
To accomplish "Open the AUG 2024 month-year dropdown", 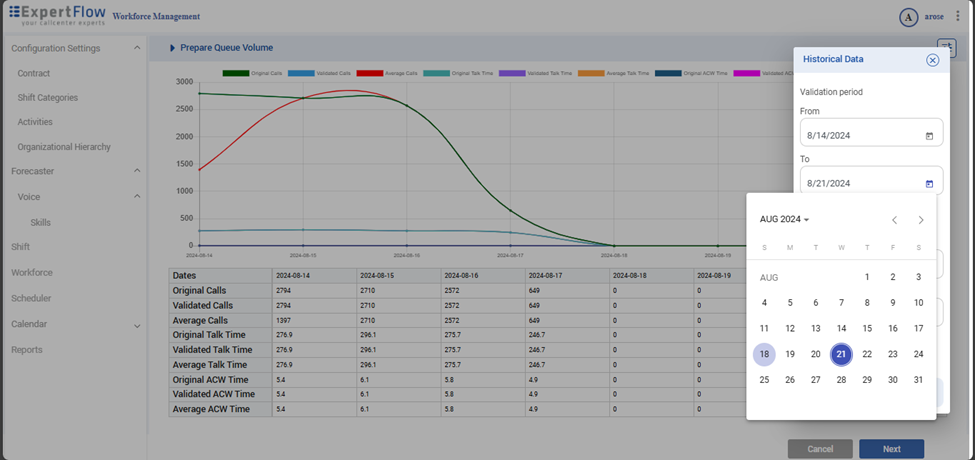I will 784,220.
